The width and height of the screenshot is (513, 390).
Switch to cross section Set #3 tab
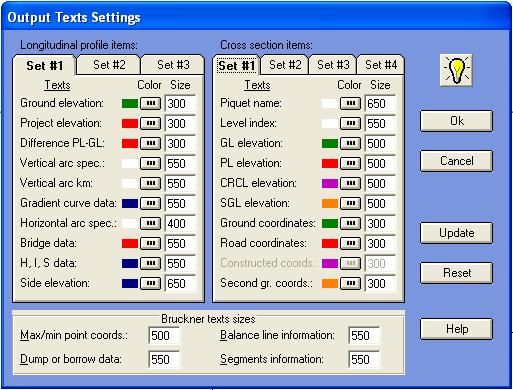(x=333, y=65)
